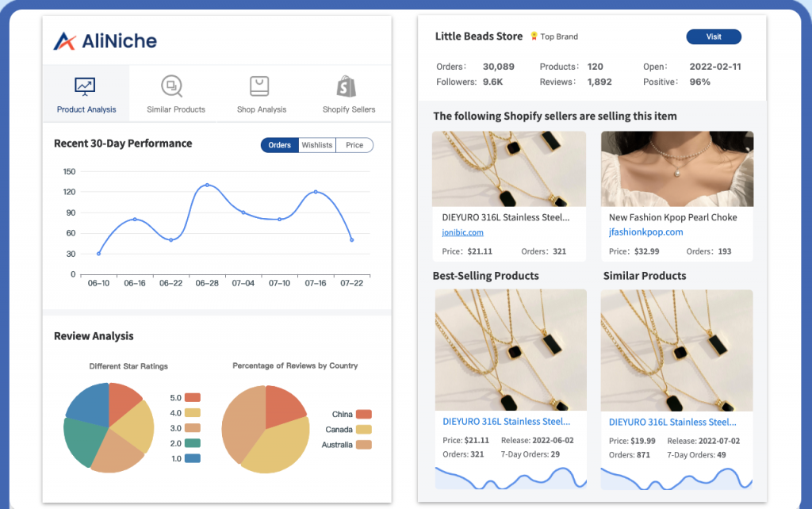Open the Product Analysis tab icon
The image size is (812, 509).
(85, 86)
